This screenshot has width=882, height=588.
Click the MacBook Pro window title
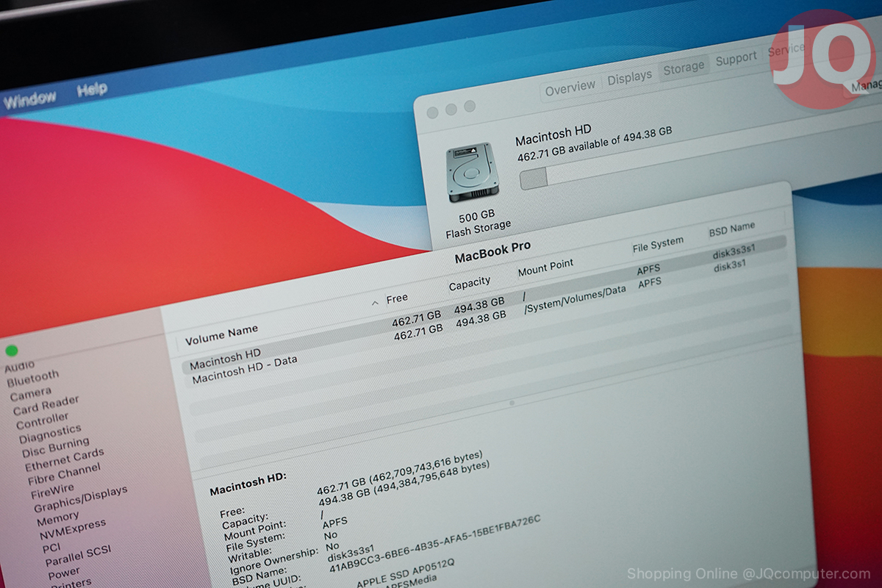(492, 253)
